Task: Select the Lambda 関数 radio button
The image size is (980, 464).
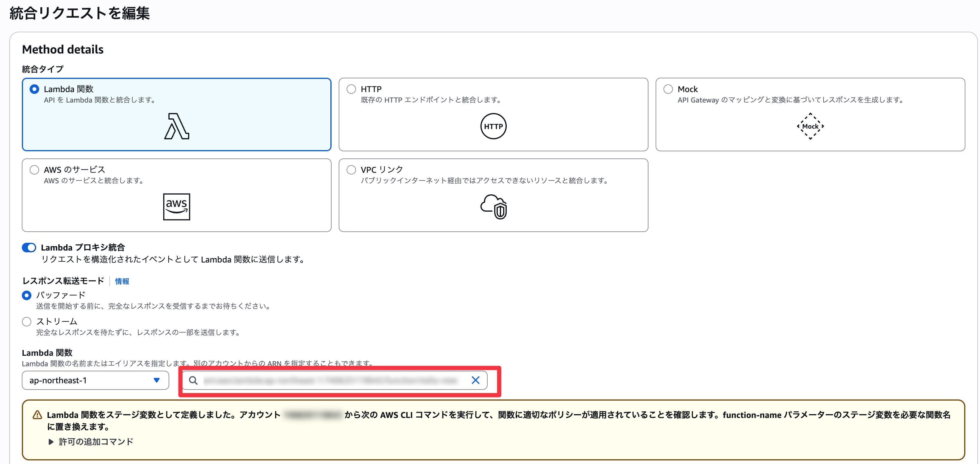Action: (34, 89)
